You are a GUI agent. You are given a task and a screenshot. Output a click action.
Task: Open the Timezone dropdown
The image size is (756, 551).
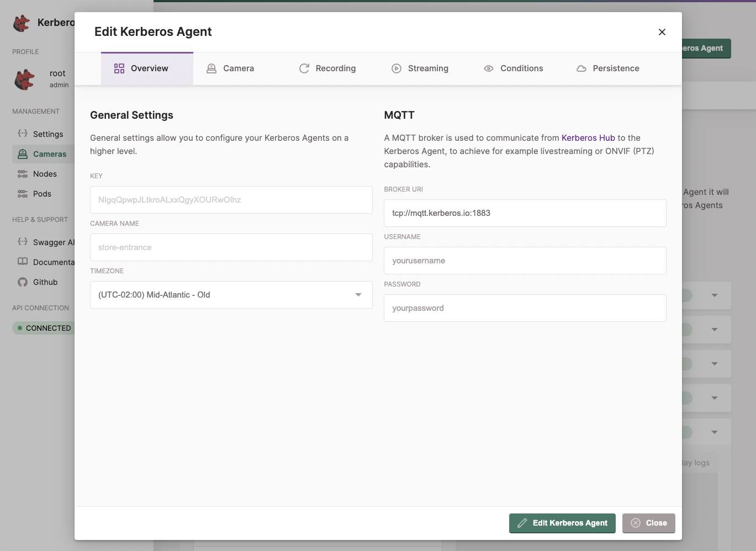(x=357, y=294)
